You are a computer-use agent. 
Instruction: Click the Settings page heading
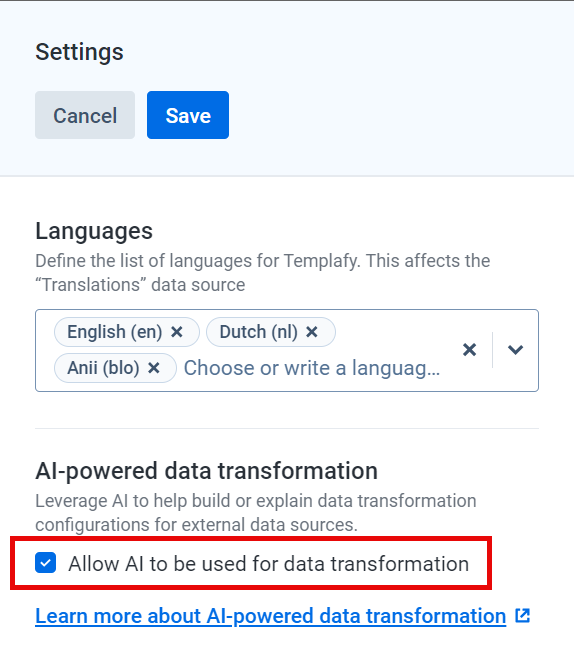tap(79, 52)
